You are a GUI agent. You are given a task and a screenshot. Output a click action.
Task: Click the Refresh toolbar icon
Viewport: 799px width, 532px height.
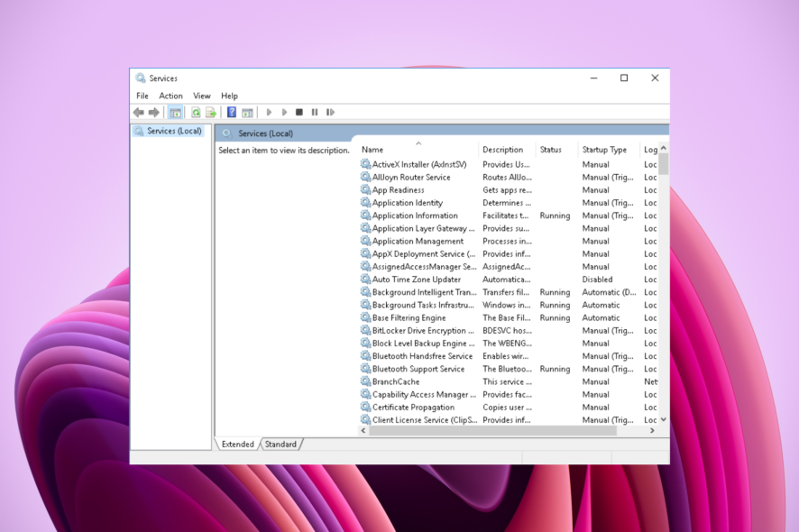[196, 112]
